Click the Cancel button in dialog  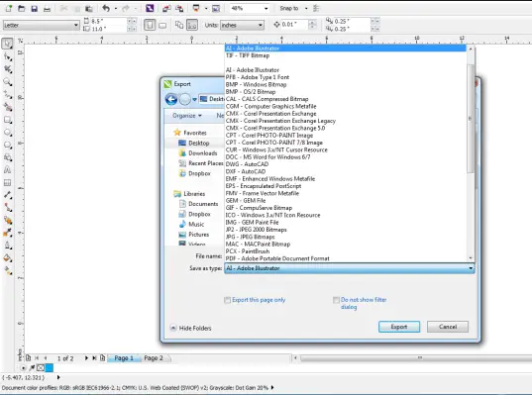click(448, 327)
